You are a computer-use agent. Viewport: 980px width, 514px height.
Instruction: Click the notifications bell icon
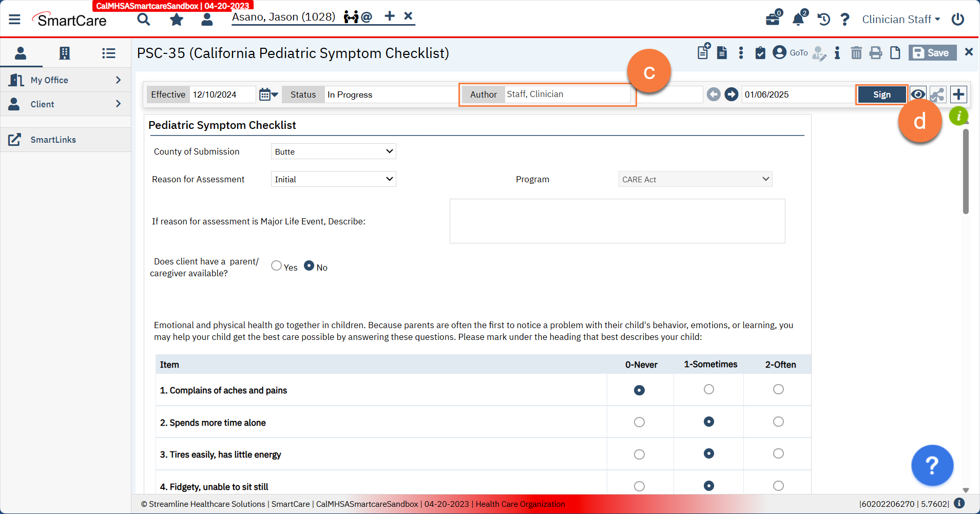click(798, 20)
